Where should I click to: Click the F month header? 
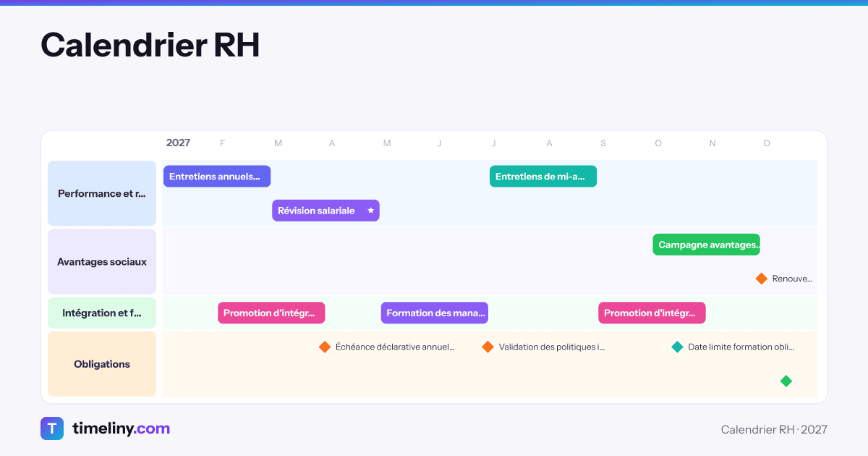click(x=223, y=143)
